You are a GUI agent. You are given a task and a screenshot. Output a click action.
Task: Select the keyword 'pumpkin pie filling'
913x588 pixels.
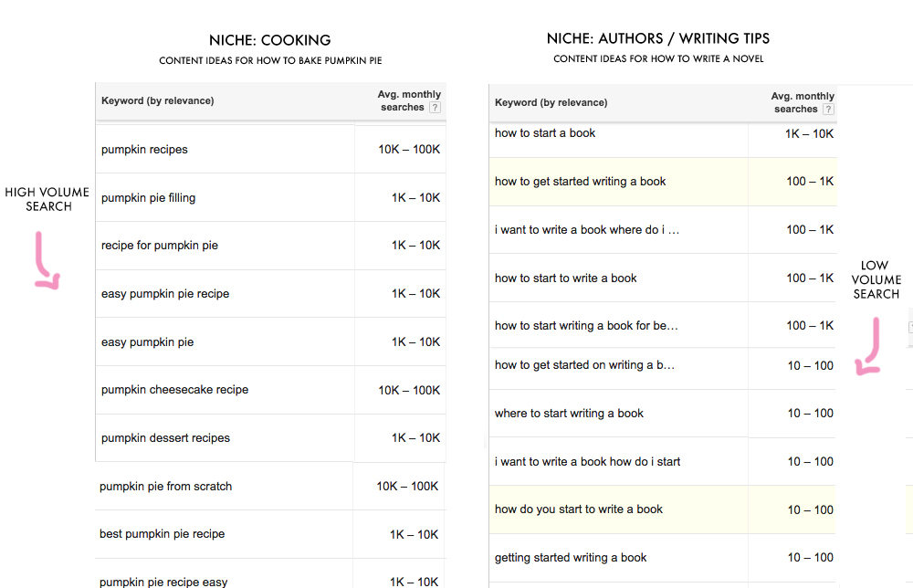coord(149,198)
